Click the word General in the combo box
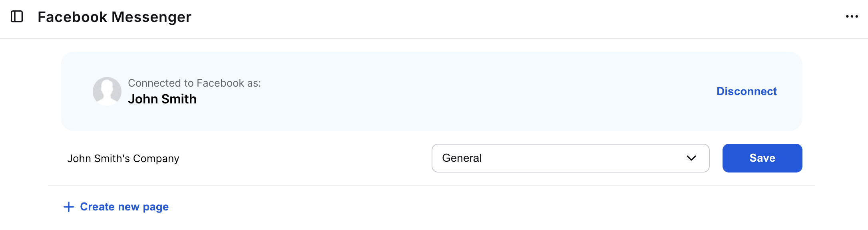Viewport: 868px width, 230px height. coord(462,158)
